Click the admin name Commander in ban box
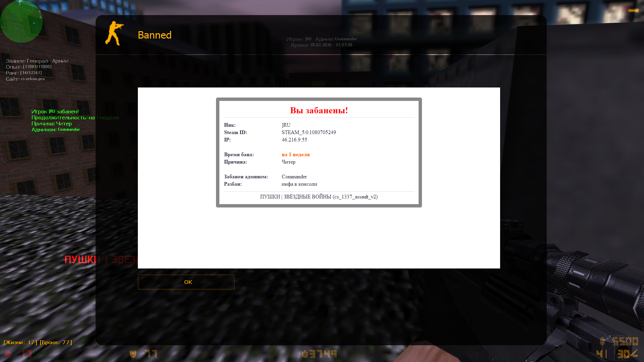 click(x=294, y=177)
